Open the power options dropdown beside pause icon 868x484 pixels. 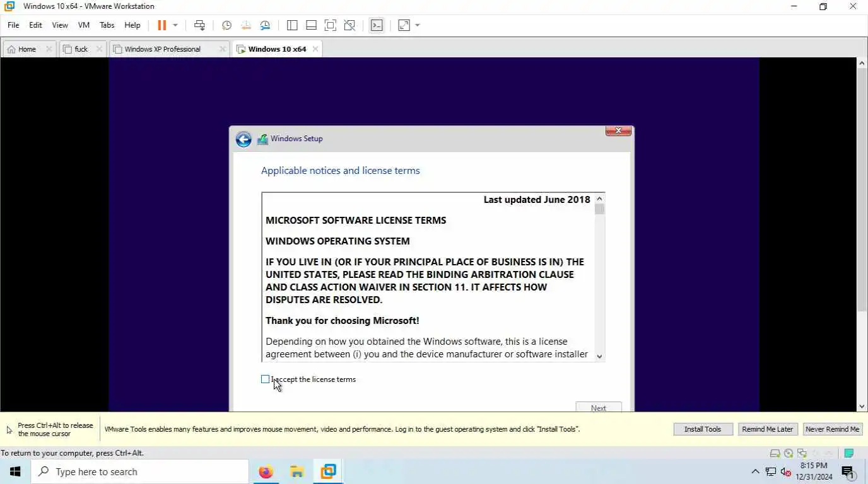point(175,25)
